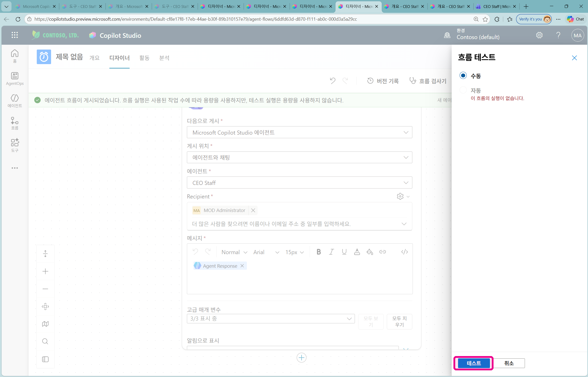
Task: Undo in message editor toolbar
Action: click(x=195, y=252)
